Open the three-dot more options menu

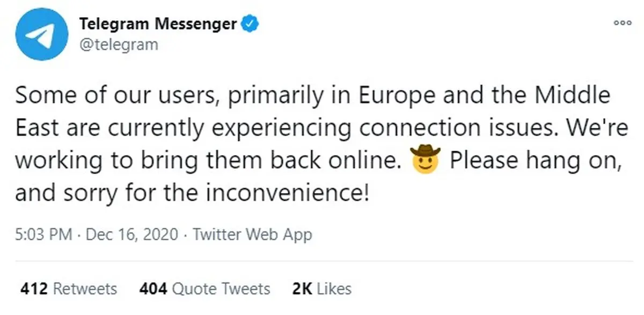(x=622, y=23)
